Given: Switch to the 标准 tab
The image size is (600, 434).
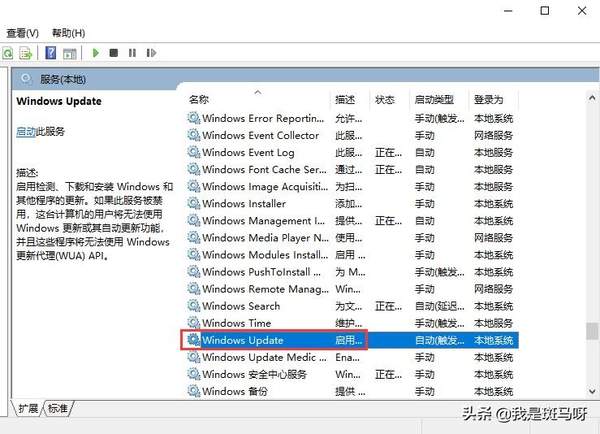Looking at the screenshot, I should click(x=58, y=408).
